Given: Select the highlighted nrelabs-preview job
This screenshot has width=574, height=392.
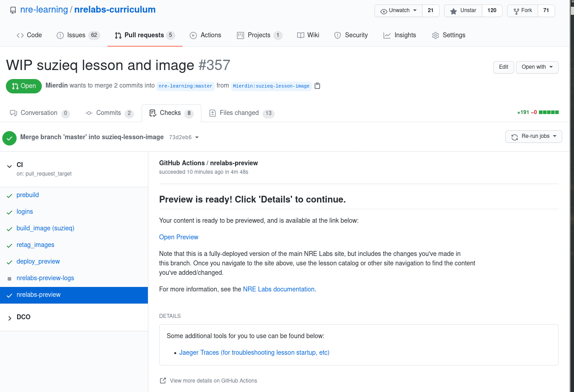Looking at the screenshot, I should pyautogui.click(x=74, y=295).
